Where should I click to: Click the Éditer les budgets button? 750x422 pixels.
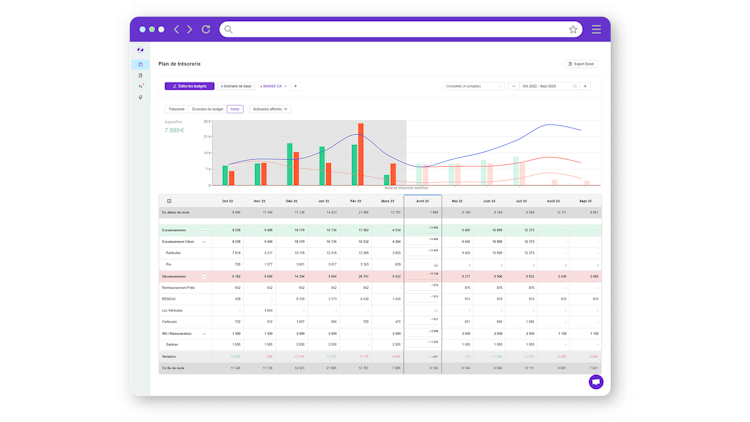tap(189, 86)
